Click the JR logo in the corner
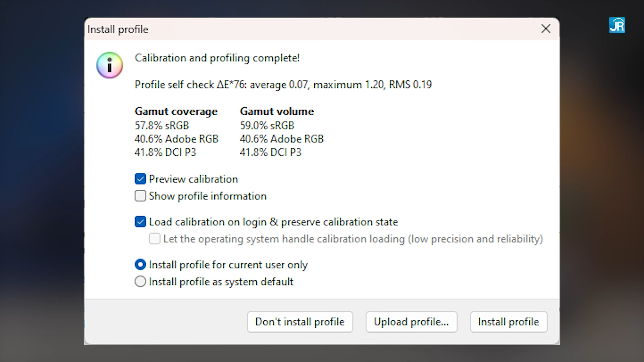Screen dimensions: 644x362 pyautogui.click(x=617, y=25)
